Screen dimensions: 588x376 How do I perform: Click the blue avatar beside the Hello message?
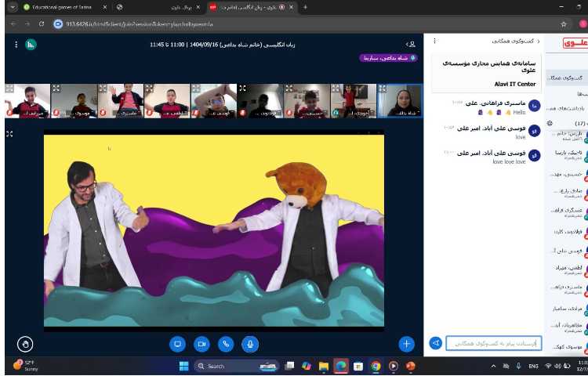pos(534,106)
